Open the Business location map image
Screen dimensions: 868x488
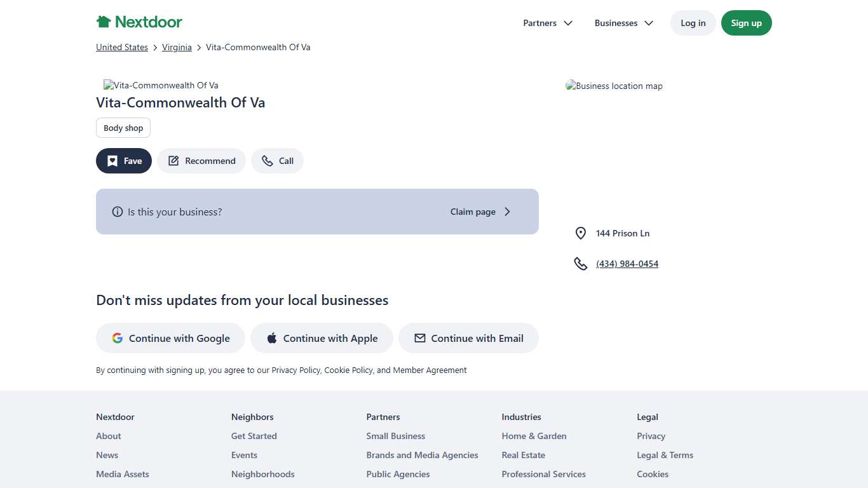pyautogui.click(x=614, y=86)
